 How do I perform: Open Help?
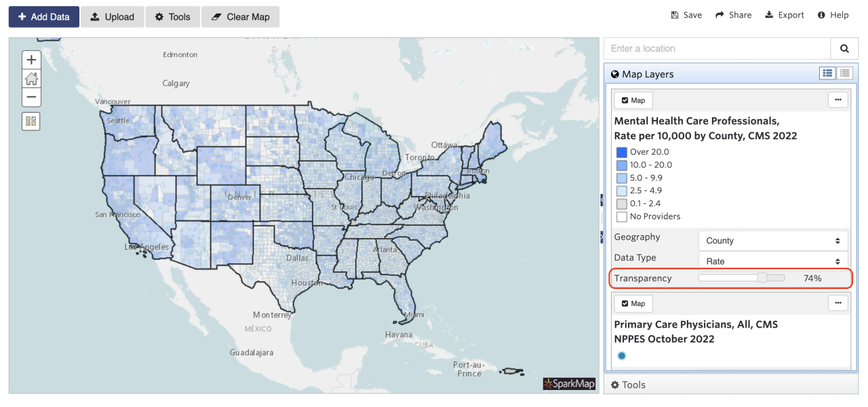click(833, 14)
